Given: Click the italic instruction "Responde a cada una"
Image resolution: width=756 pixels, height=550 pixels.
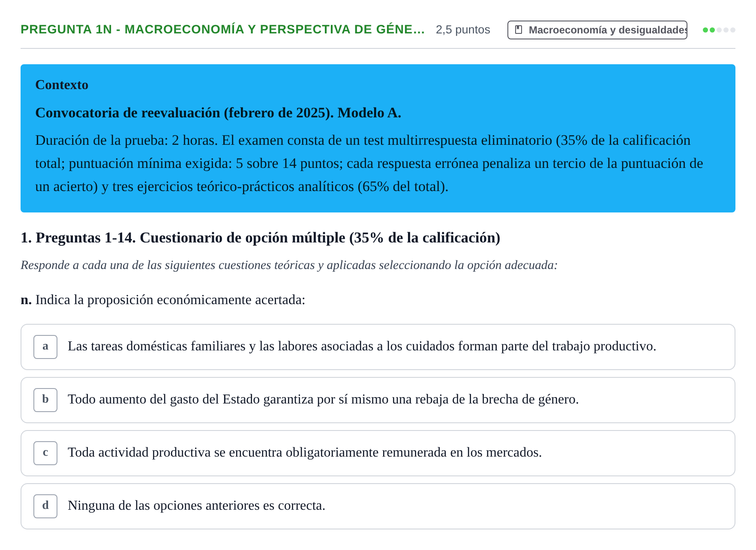Looking at the screenshot, I should coord(289,265).
